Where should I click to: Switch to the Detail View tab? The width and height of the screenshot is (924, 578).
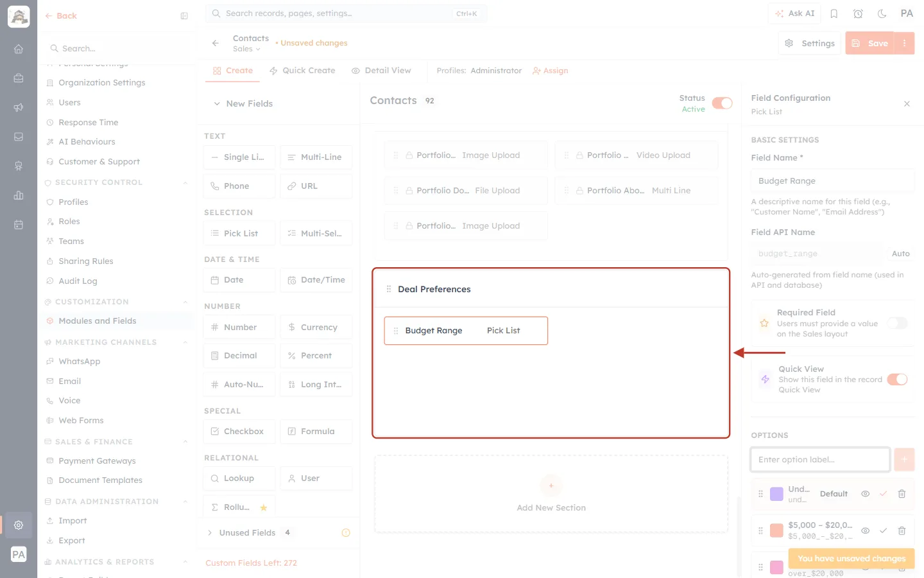pos(381,71)
